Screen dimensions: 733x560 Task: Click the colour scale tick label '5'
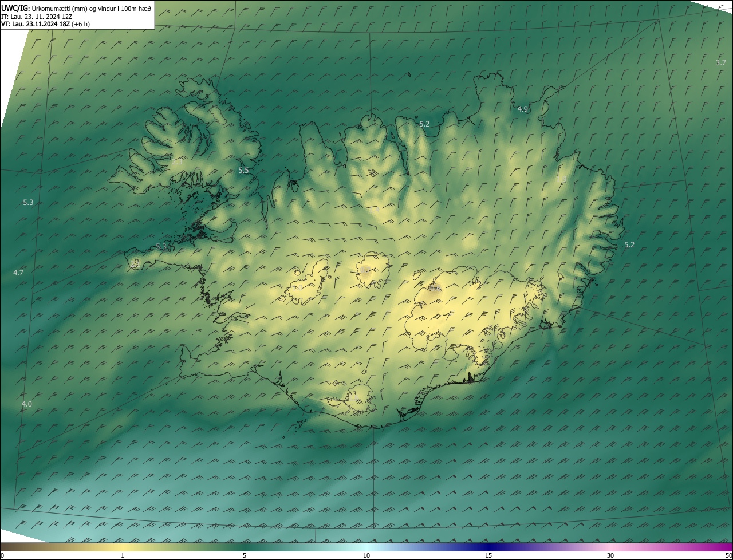coord(245,555)
